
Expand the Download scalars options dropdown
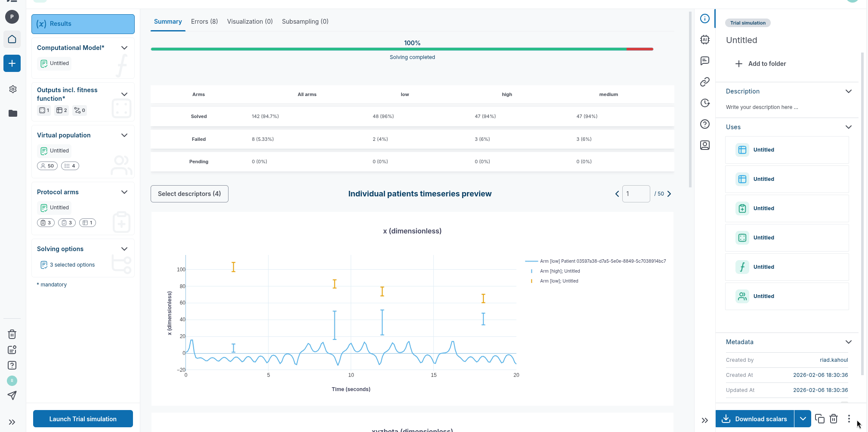tap(803, 419)
